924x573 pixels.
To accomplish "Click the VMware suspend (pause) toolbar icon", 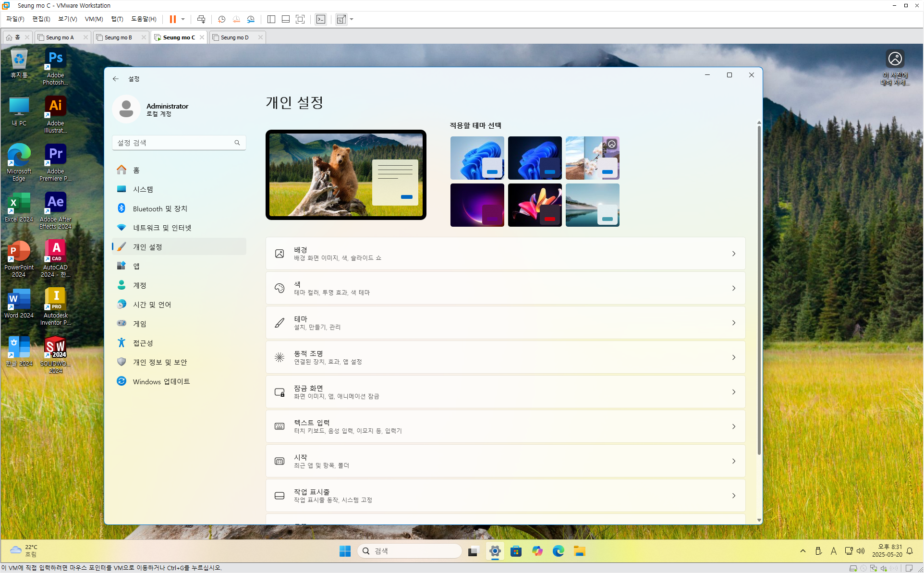I will (x=172, y=19).
